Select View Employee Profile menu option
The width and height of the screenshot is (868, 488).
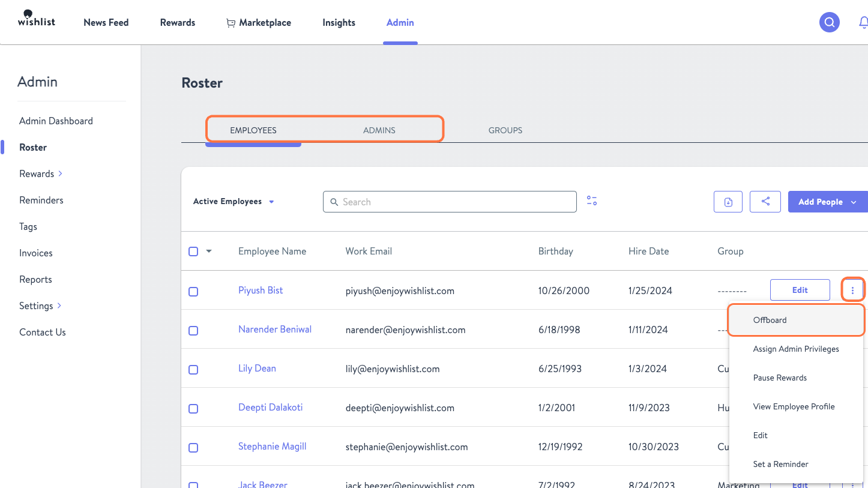coord(796,406)
